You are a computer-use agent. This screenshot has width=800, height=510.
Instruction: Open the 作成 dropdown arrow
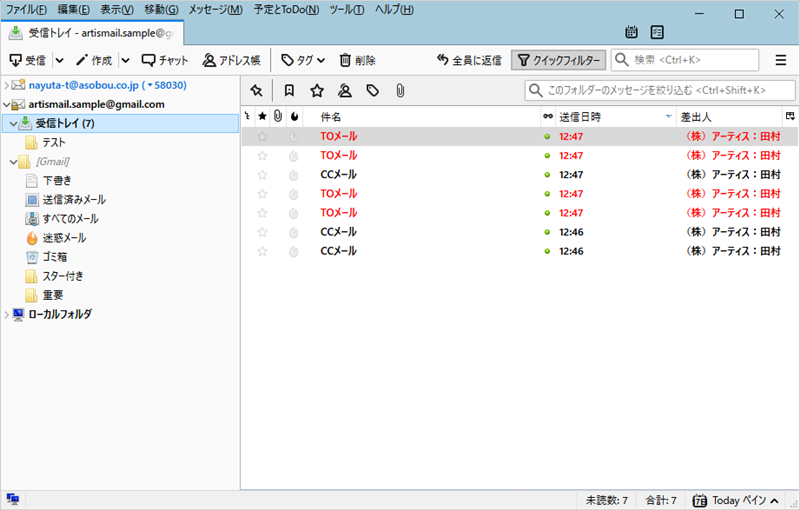[126, 60]
